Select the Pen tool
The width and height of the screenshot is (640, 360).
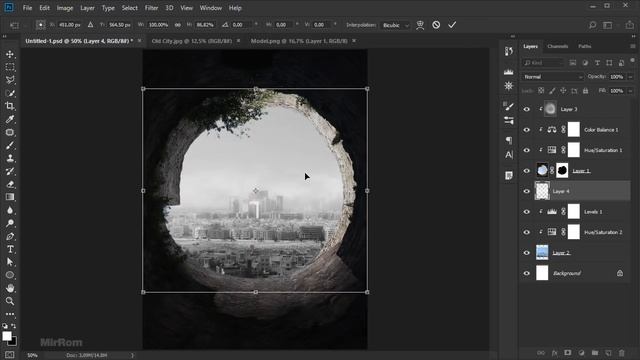[10, 236]
